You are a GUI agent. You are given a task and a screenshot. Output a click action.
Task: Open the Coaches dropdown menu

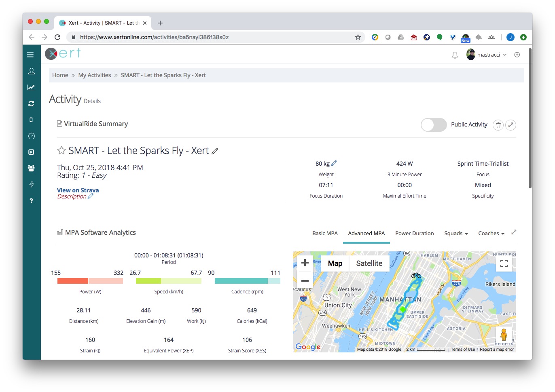pyautogui.click(x=491, y=234)
